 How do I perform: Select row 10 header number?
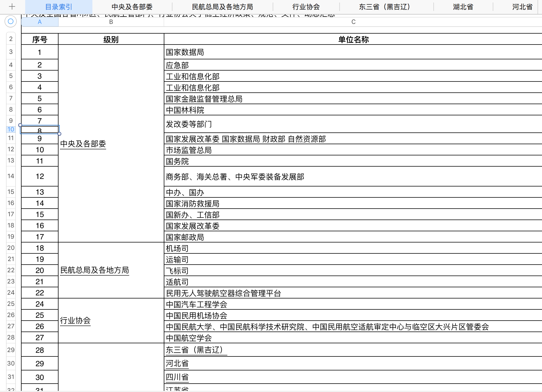point(11,129)
